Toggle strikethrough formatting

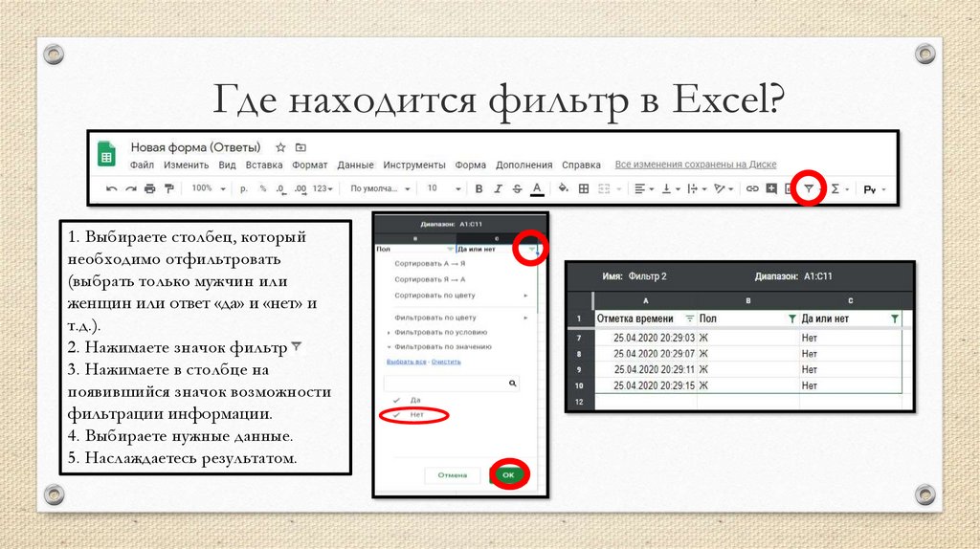point(517,188)
